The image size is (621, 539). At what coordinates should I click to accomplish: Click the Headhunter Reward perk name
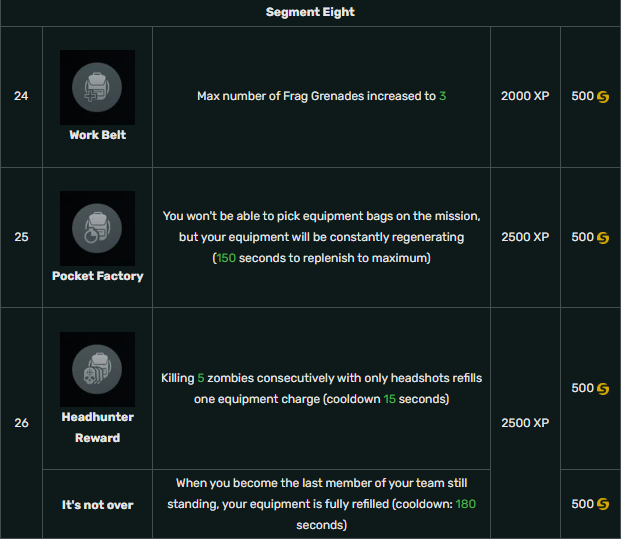pyautogui.click(x=97, y=427)
